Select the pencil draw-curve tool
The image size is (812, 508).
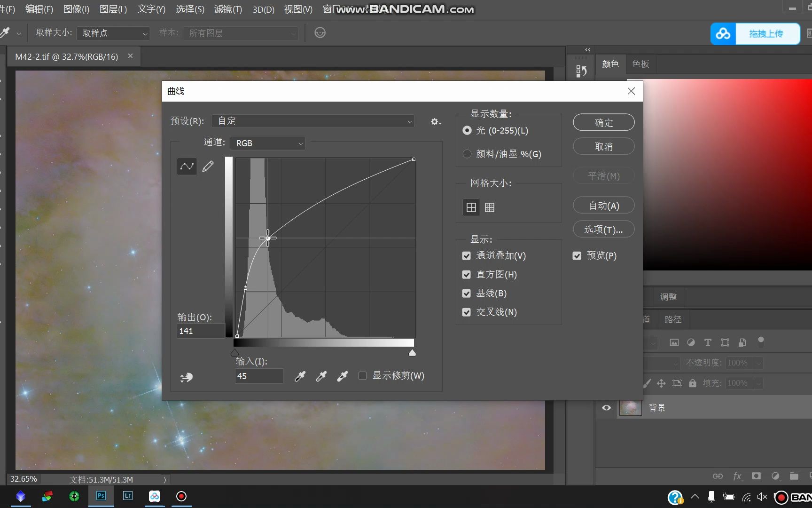[208, 166]
